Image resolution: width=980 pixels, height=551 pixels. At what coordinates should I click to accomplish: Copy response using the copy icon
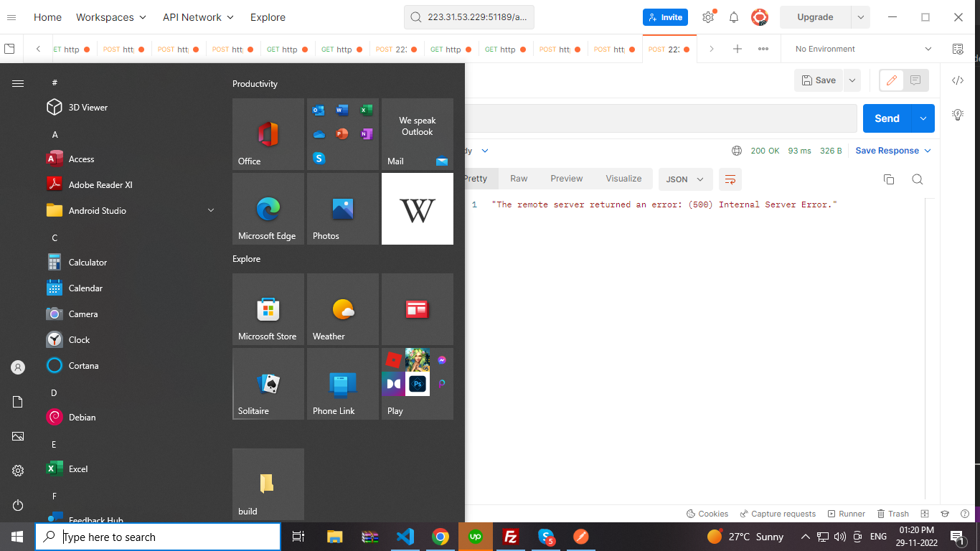[889, 179]
